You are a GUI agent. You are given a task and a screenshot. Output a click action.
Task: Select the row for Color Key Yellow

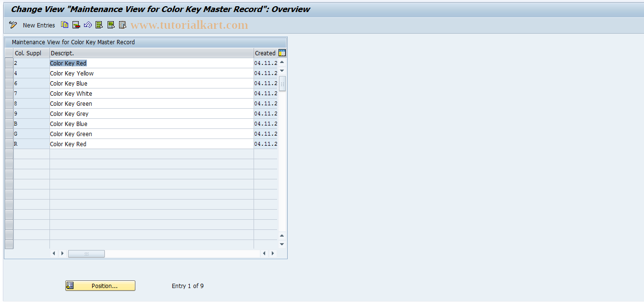click(x=9, y=73)
